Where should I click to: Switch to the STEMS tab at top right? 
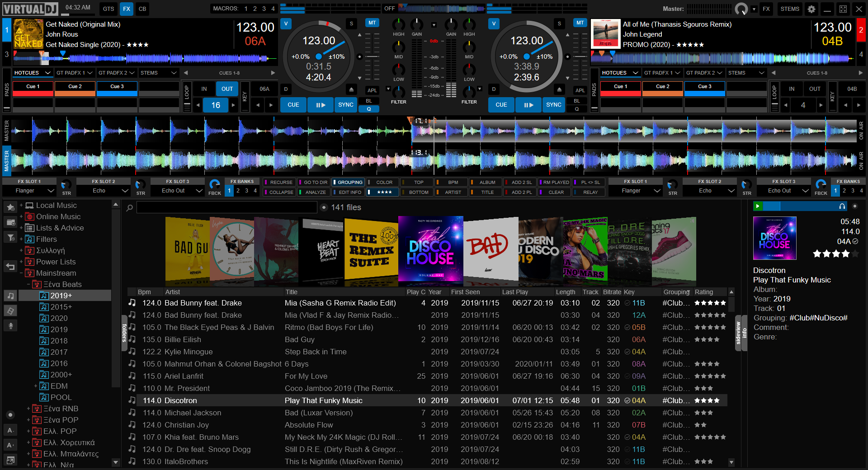[789, 9]
